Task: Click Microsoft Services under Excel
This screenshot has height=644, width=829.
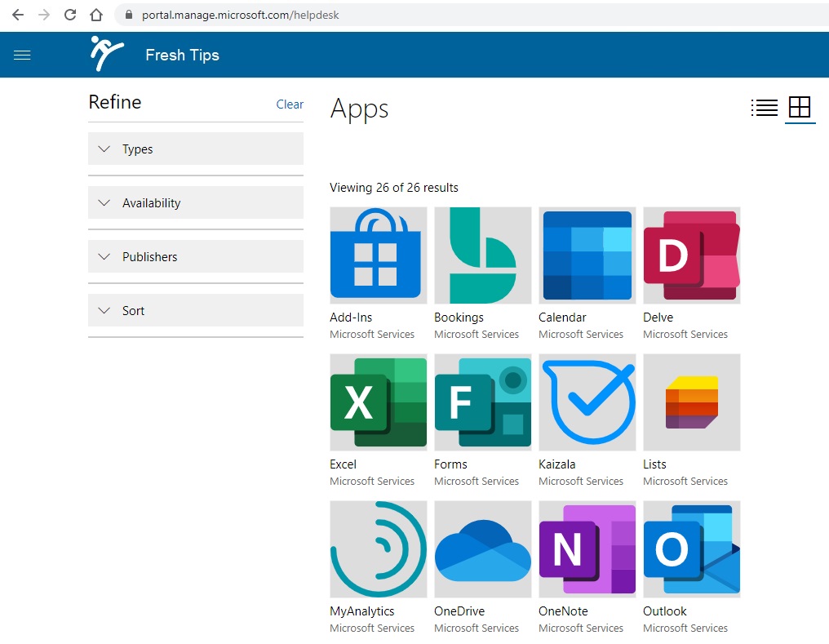Action: pos(372,481)
